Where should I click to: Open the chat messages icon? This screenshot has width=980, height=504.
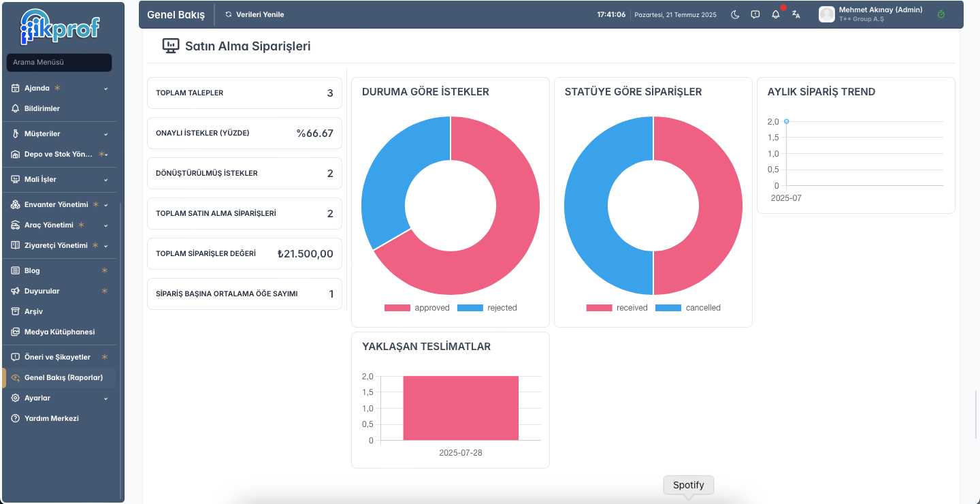[755, 14]
